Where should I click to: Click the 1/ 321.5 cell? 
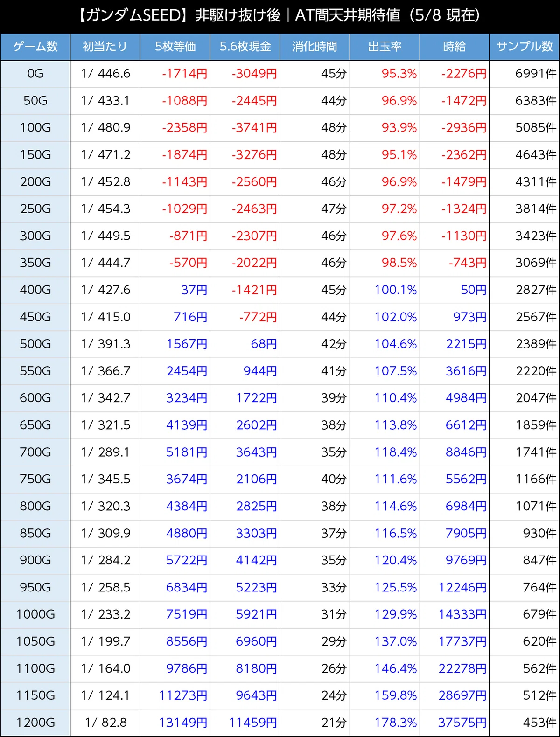pos(105,425)
